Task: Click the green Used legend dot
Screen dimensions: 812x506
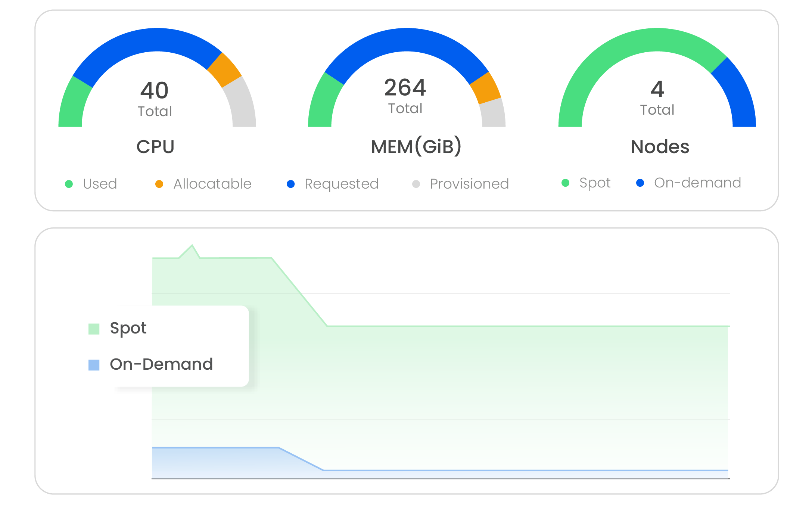Action: 69,184
